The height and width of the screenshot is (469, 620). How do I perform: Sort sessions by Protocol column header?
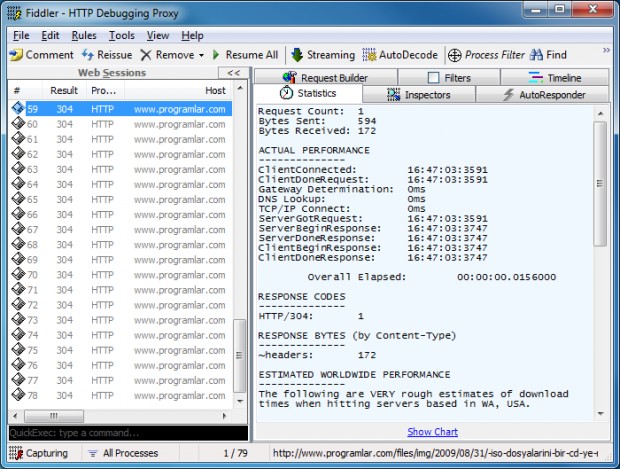pos(106,91)
